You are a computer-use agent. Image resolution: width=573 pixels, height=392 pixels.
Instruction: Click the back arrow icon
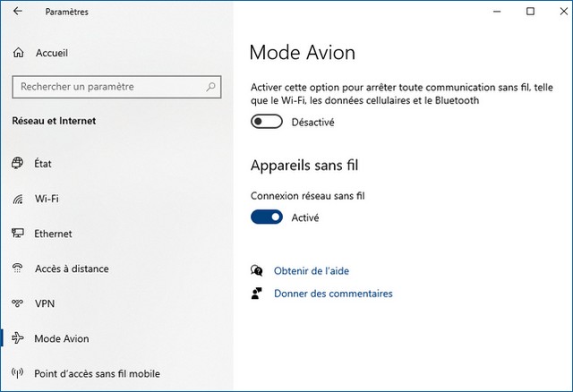(18, 12)
